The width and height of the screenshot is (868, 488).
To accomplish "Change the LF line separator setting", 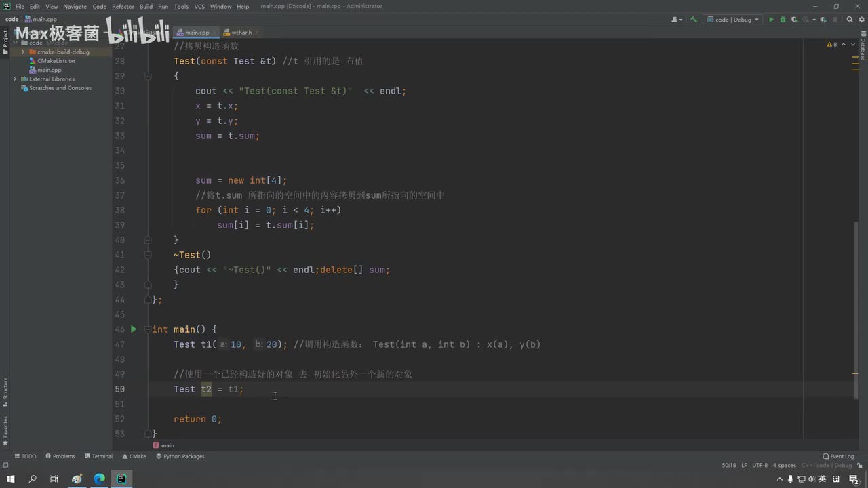I will (x=744, y=466).
